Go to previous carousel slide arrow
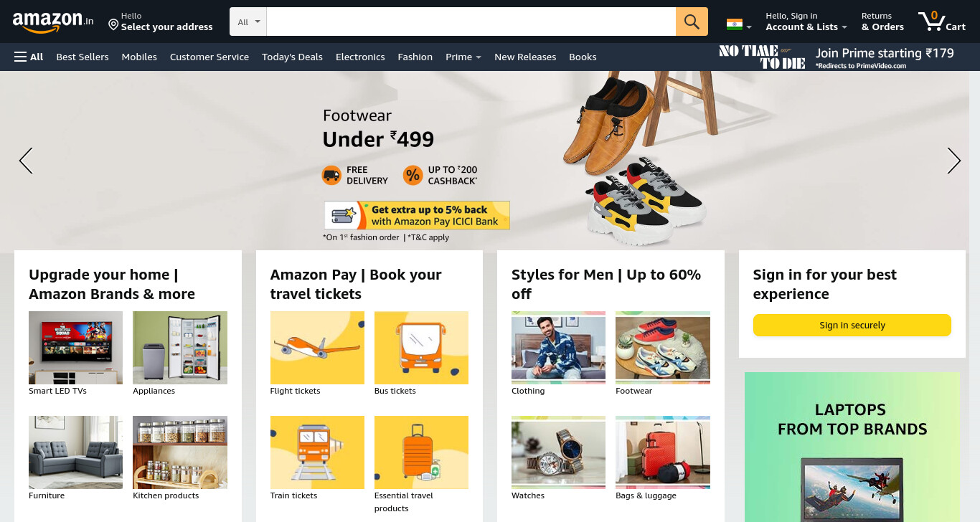980x522 pixels. pos(26,161)
